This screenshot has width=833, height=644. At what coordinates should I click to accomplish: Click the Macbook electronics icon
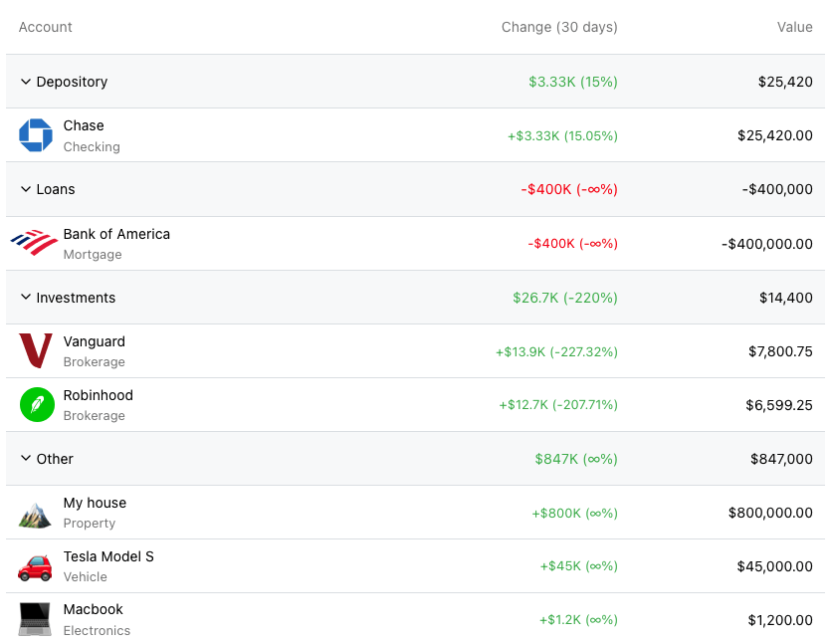[36, 618]
